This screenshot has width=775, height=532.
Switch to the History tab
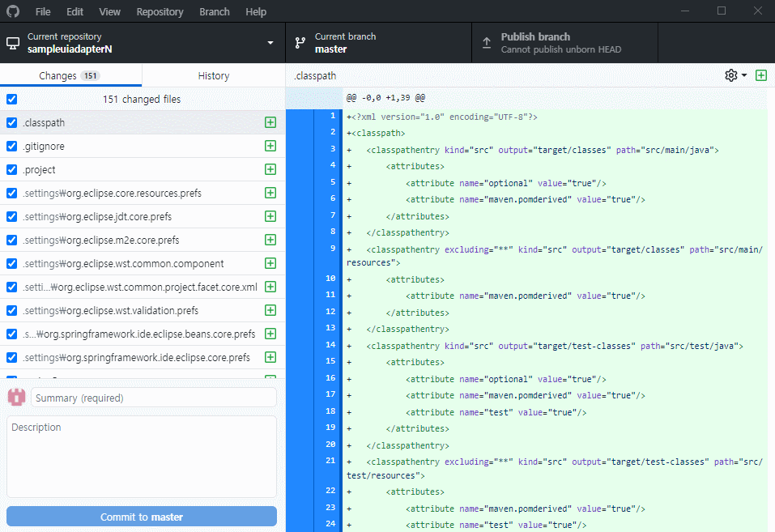[x=213, y=75]
